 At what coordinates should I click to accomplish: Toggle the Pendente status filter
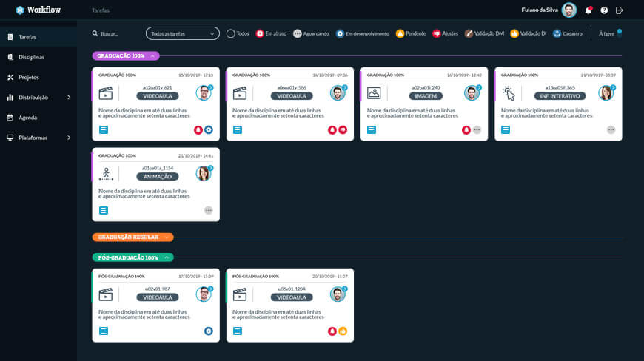[x=400, y=33]
